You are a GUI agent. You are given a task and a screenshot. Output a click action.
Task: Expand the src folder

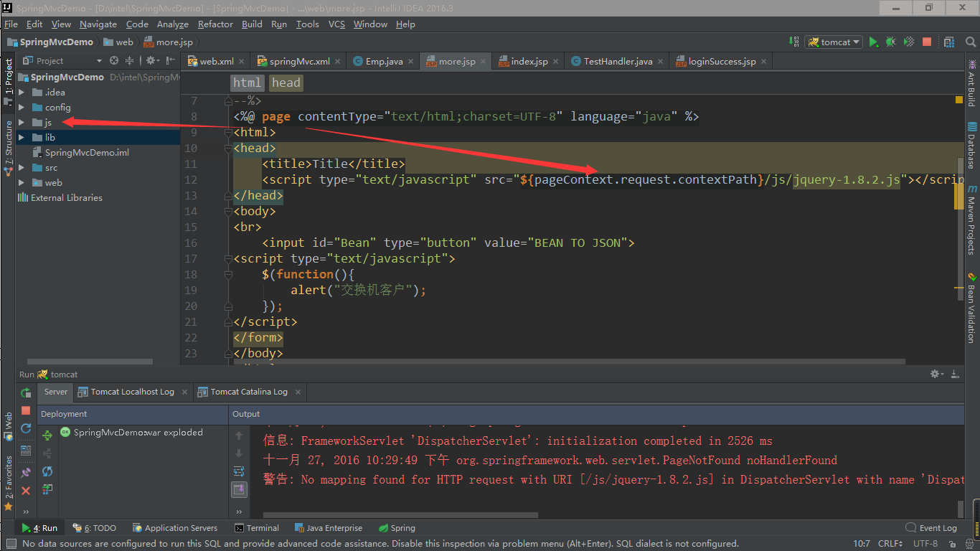(x=22, y=167)
